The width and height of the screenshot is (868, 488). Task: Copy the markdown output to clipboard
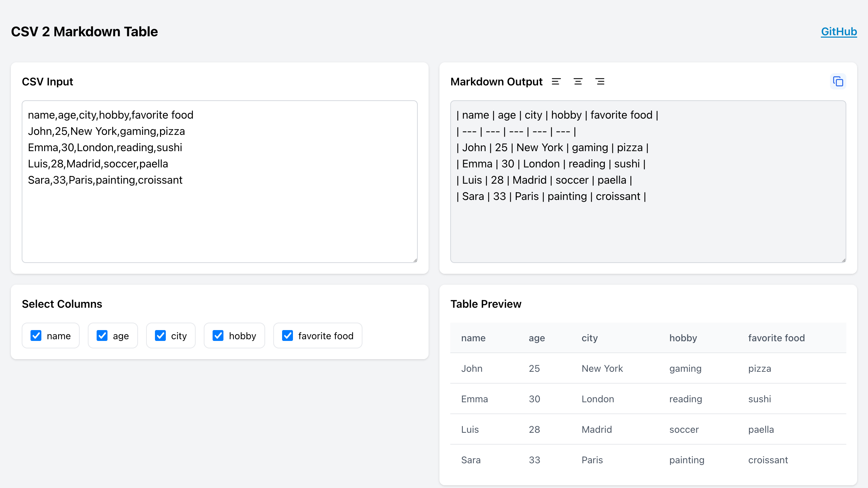click(838, 81)
